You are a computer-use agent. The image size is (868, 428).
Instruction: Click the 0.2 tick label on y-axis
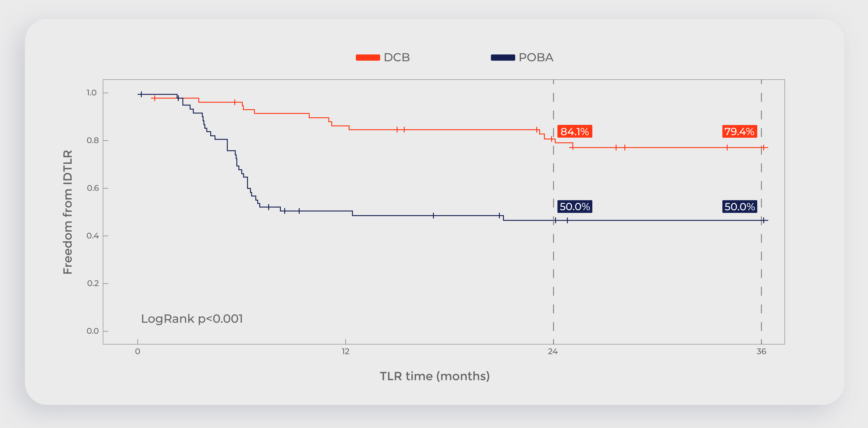click(x=93, y=283)
